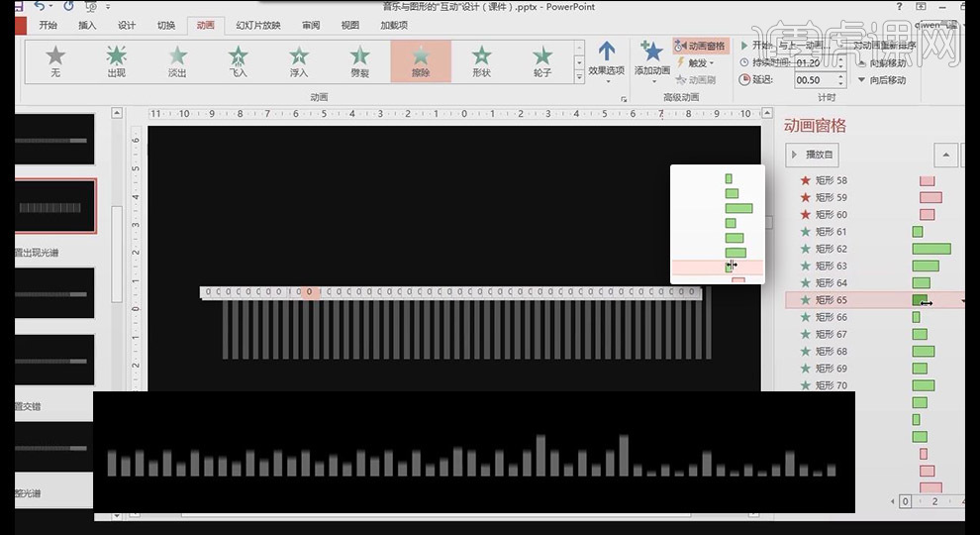The image size is (980, 535).
Task: Open dropdown arrow for 矩形 65 entry
Action: coord(963,300)
